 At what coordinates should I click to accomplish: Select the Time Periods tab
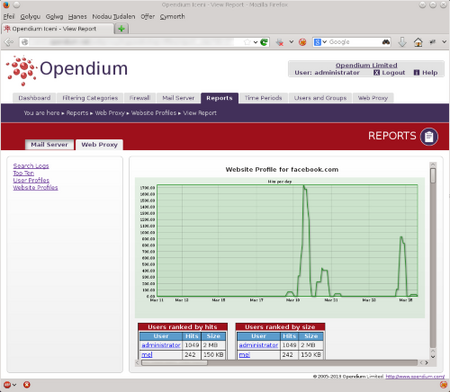(x=263, y=98)
